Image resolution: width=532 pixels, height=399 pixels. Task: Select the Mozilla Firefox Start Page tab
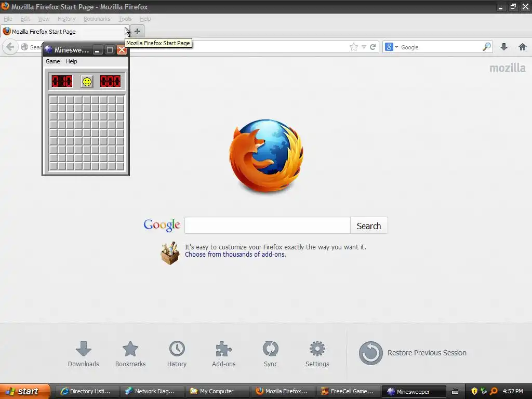tap(64, 32)
